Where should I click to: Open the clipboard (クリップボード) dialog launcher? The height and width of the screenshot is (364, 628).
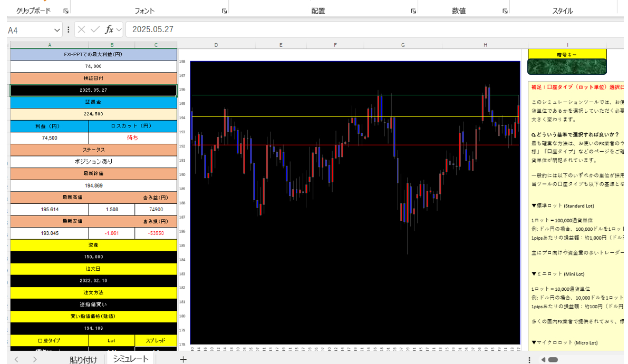tap(66, 11)
